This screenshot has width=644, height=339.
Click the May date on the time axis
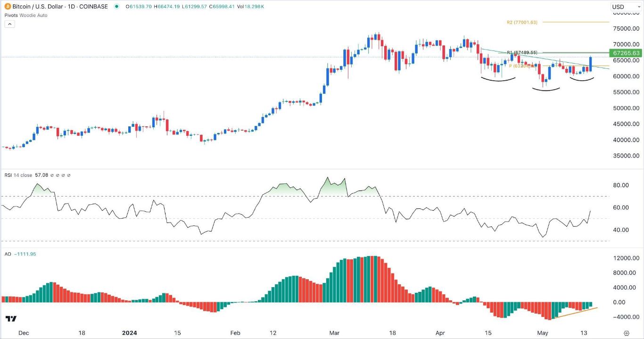click(x=543, y=333)
